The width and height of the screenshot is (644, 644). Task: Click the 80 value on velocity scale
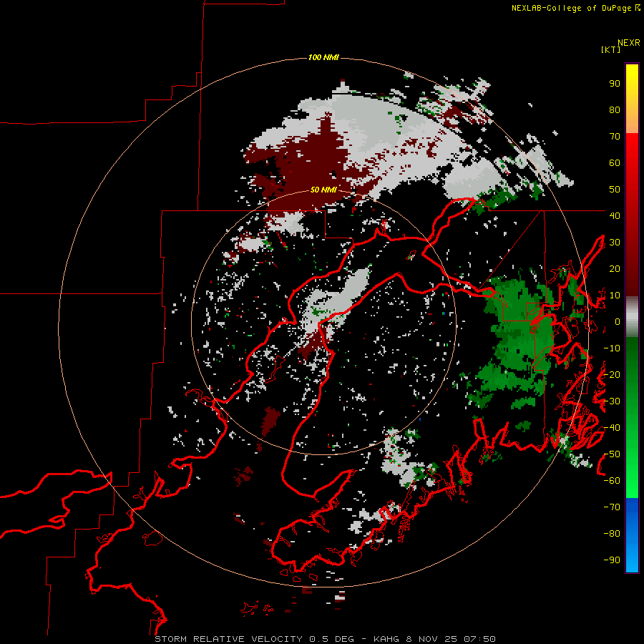[x=615, y=109]
